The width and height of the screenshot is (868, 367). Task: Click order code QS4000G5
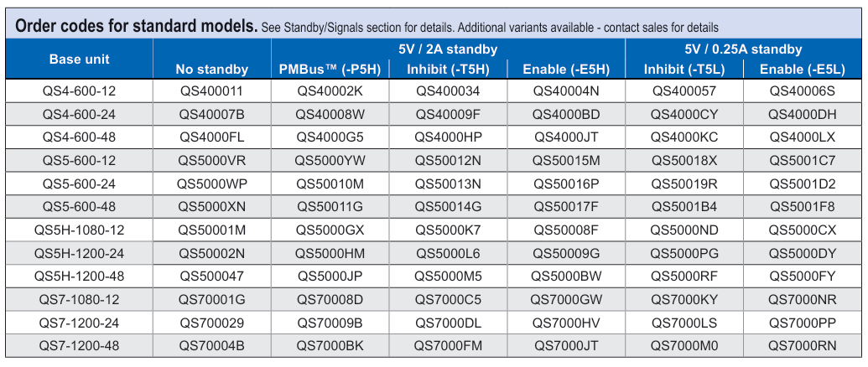pyautogui.click(x=330, y=137)
